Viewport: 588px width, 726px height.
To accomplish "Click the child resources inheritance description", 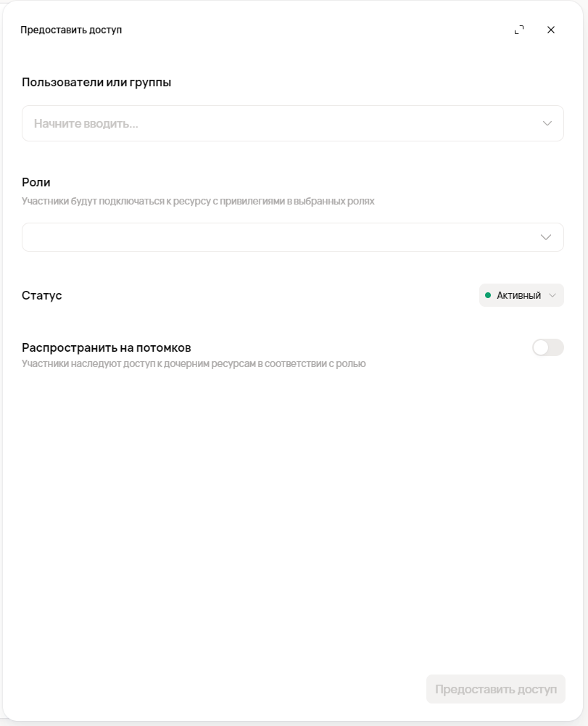I will click(194, 363).
